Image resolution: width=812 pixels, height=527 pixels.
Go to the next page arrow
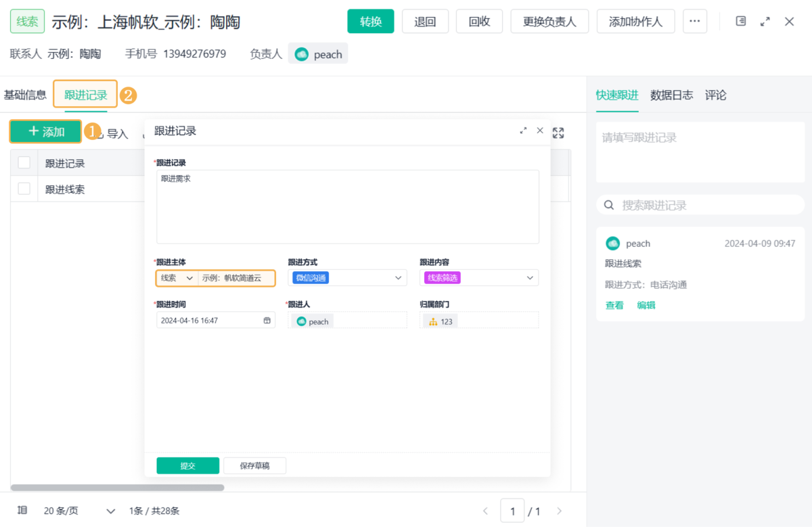(x=559, y=511)
